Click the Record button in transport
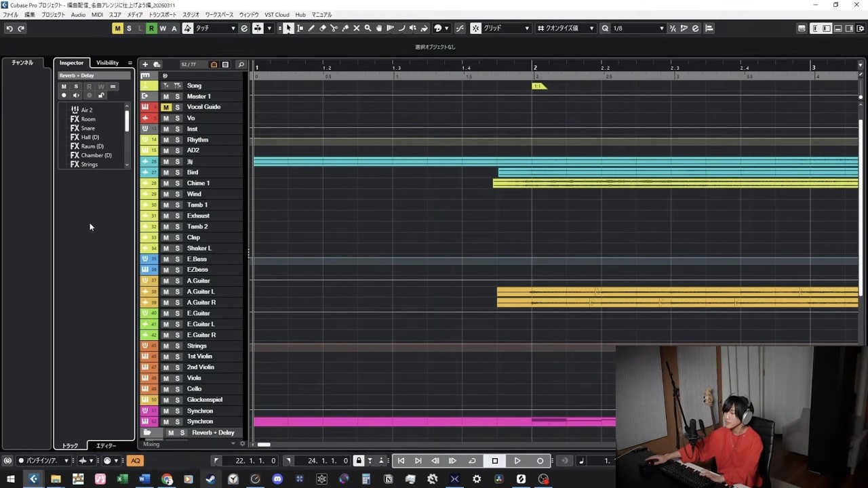 coord(540,461)
